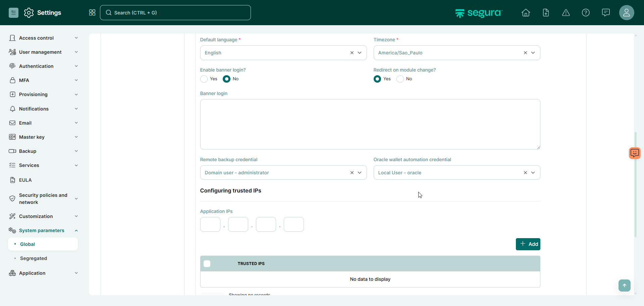Go to the home page icon

click(526, 13)
